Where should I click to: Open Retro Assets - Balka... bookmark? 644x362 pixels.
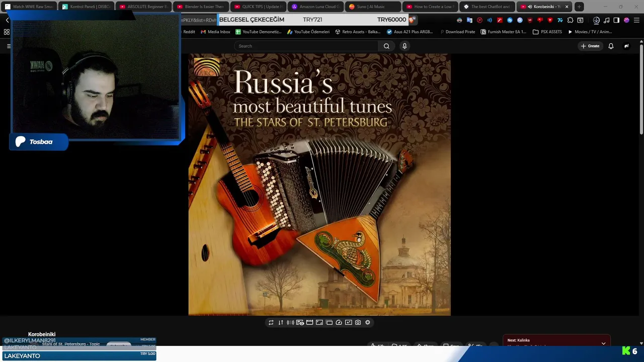358,32
